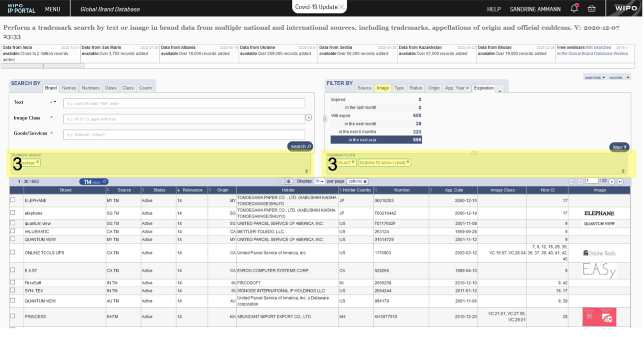Open the Status filter tab

pos(415,88)
